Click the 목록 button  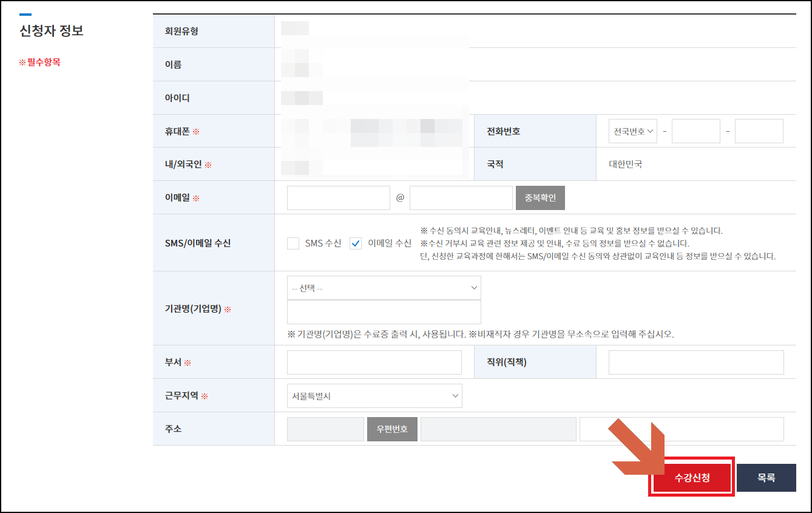pyautogui.click(x=766, y=478)
